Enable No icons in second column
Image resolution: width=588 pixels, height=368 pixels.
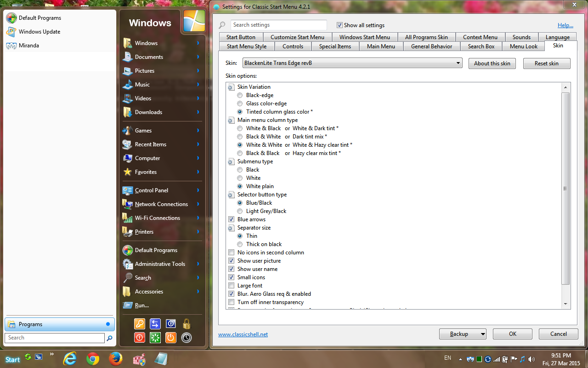(231, 253)
